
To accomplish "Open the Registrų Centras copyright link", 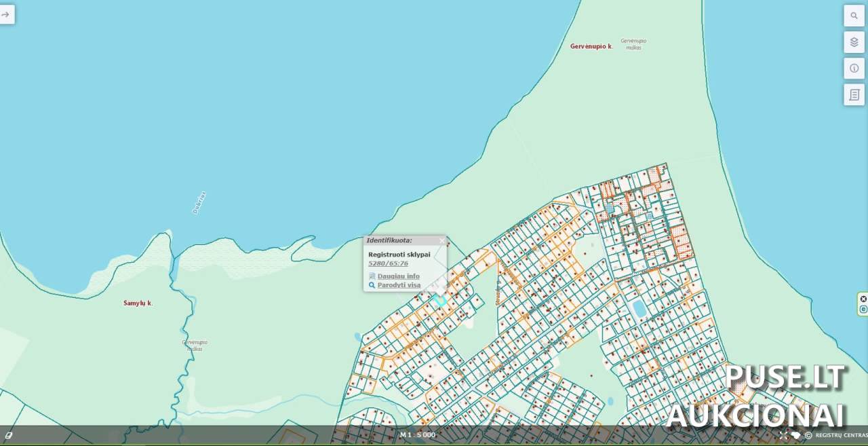I will pyautogui.click(x=840, y=435).
